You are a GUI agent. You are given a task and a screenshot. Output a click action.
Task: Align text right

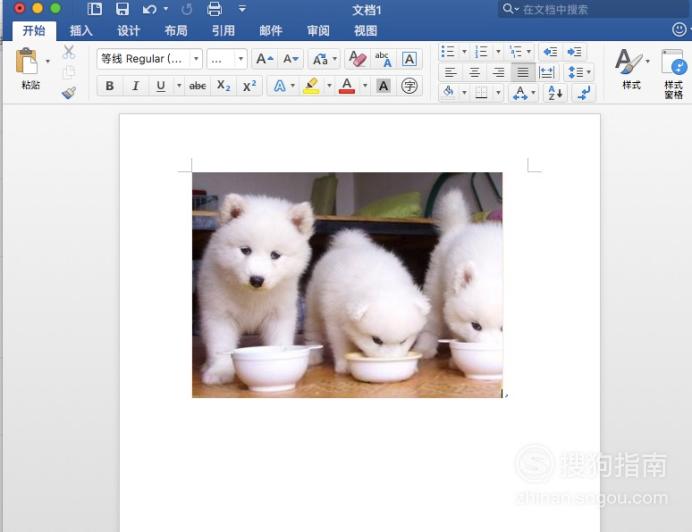[499, 72]
